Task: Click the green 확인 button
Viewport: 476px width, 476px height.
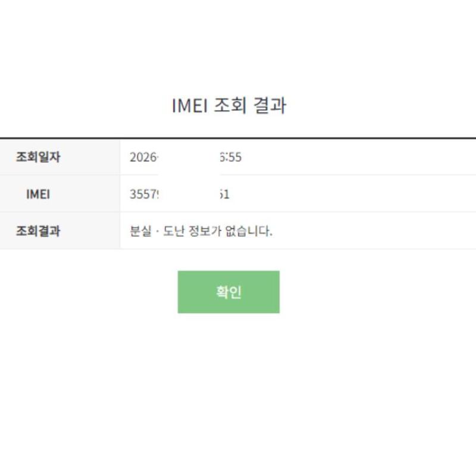Action: pos(228,292)
